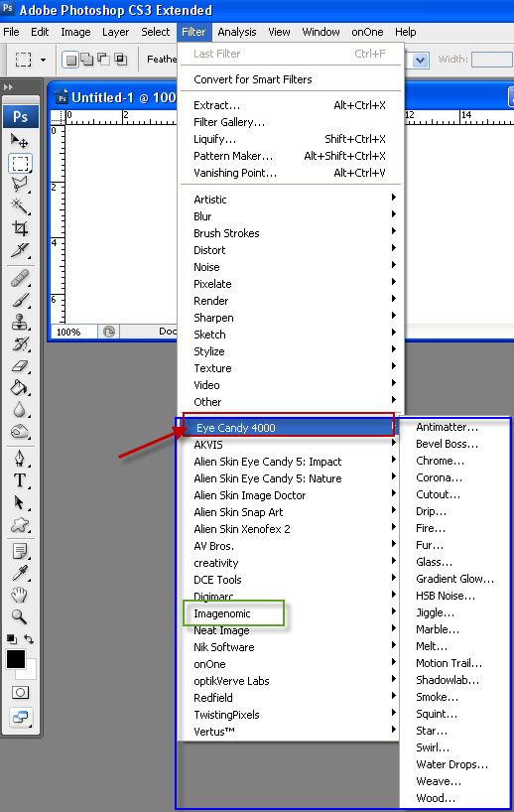Select the Eyedropper tool
The image size is (514, 812).
point(20,574)
